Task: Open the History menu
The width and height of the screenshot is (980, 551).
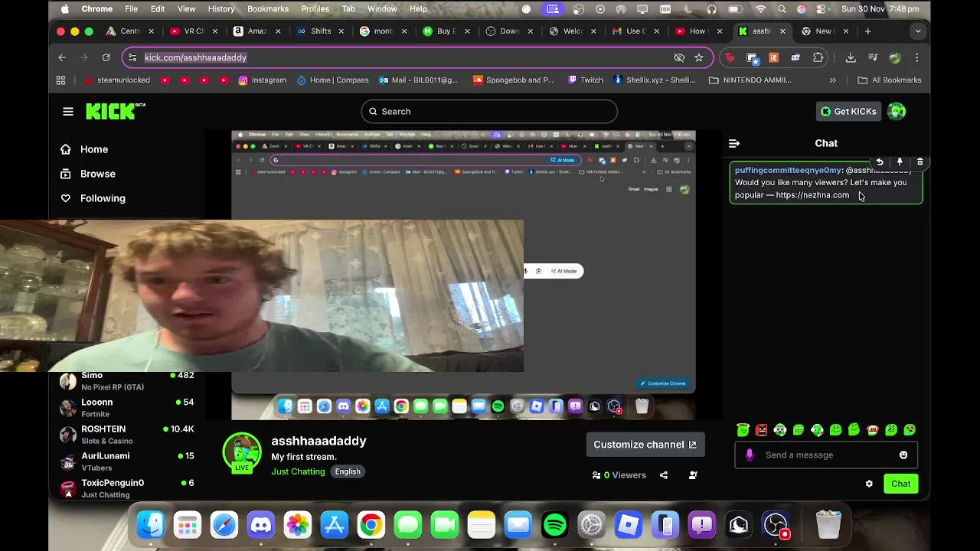Action: pyautogui.click(x=221, y=9)
